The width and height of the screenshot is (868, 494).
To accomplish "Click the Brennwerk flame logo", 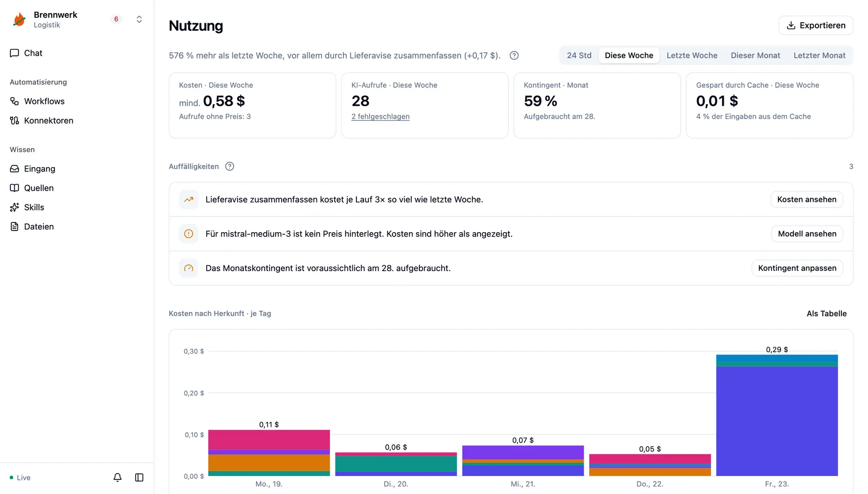I will 19,20.
